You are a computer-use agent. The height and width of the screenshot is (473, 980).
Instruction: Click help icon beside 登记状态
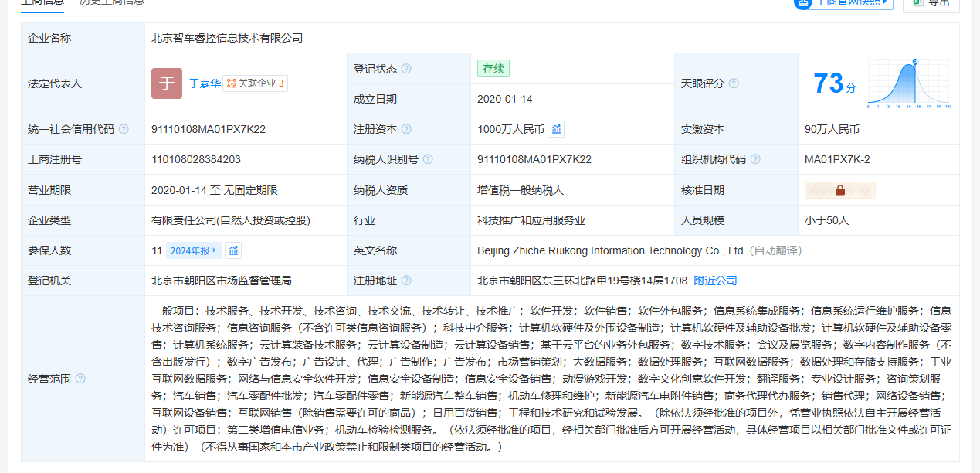pos(406,69)
